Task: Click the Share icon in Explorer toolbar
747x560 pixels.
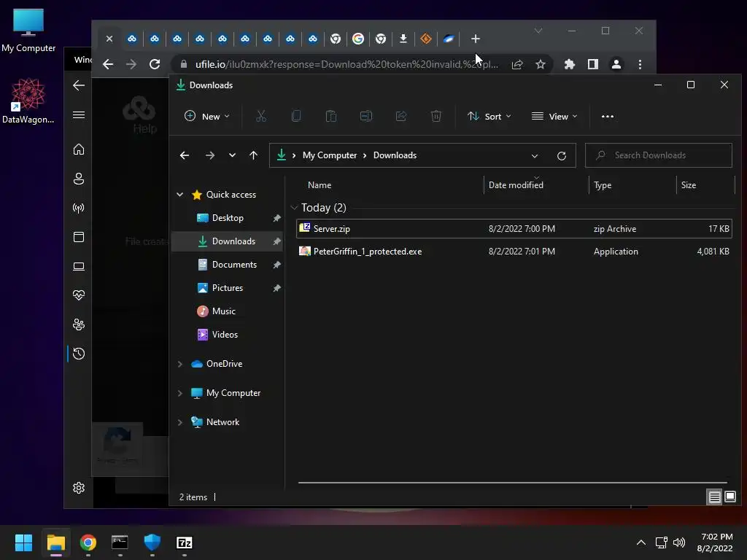Action: pyautogui.click(x=401, y=116)
